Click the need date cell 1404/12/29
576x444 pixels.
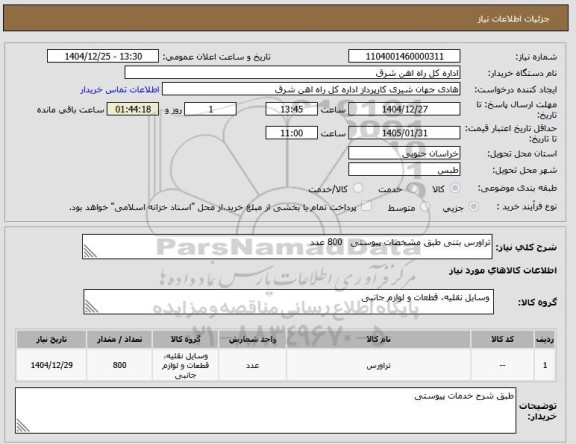51,365
